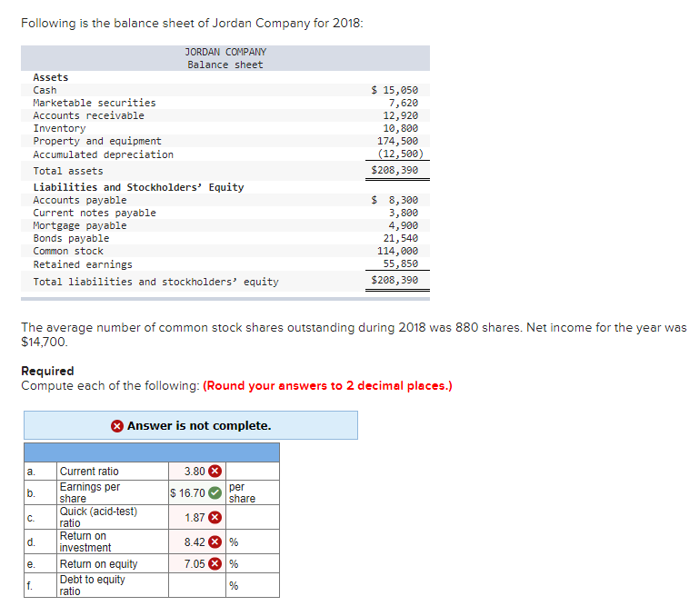The image size is (699, 616).
Task: Click the 'Assets' section heading
Action: coord(51,77)
